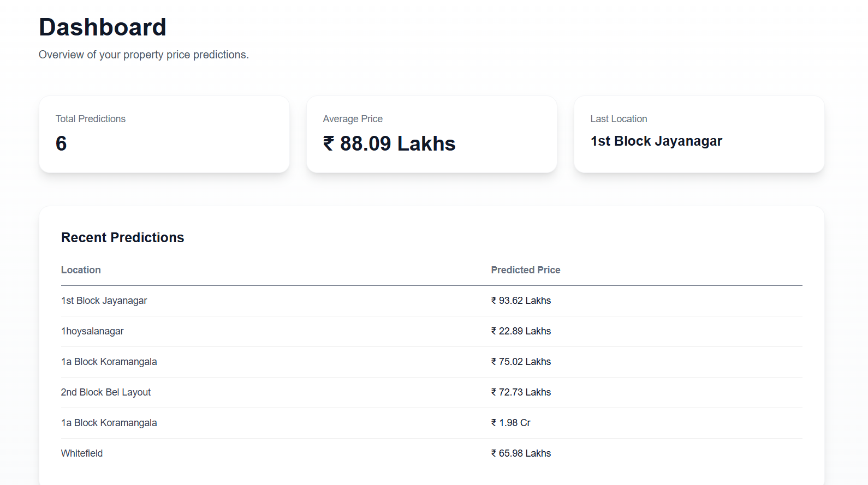Sort by the Predicted Price column header
The width and height of the screenshot is (868, 485).
pos(525,270)
